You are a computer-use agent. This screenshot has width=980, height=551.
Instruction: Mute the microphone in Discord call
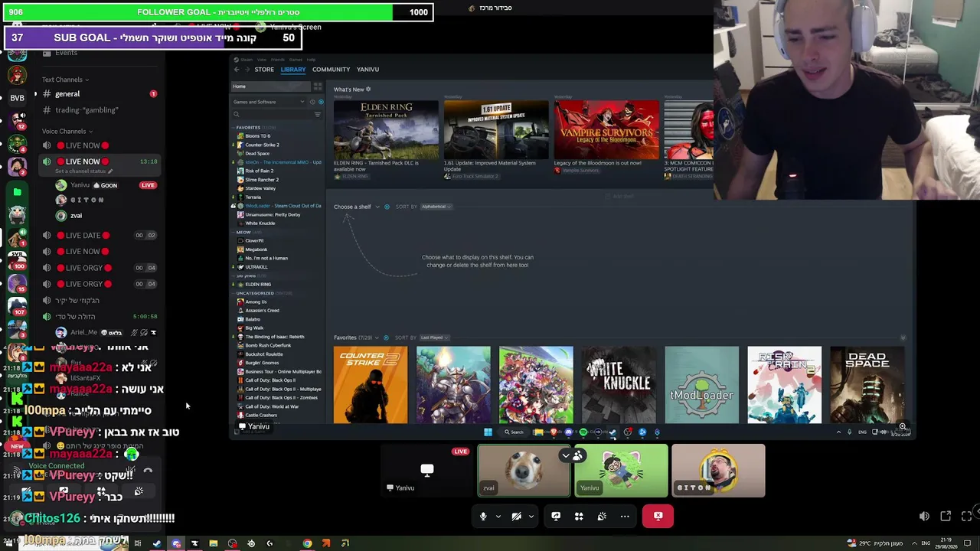[x=483, y=517]
